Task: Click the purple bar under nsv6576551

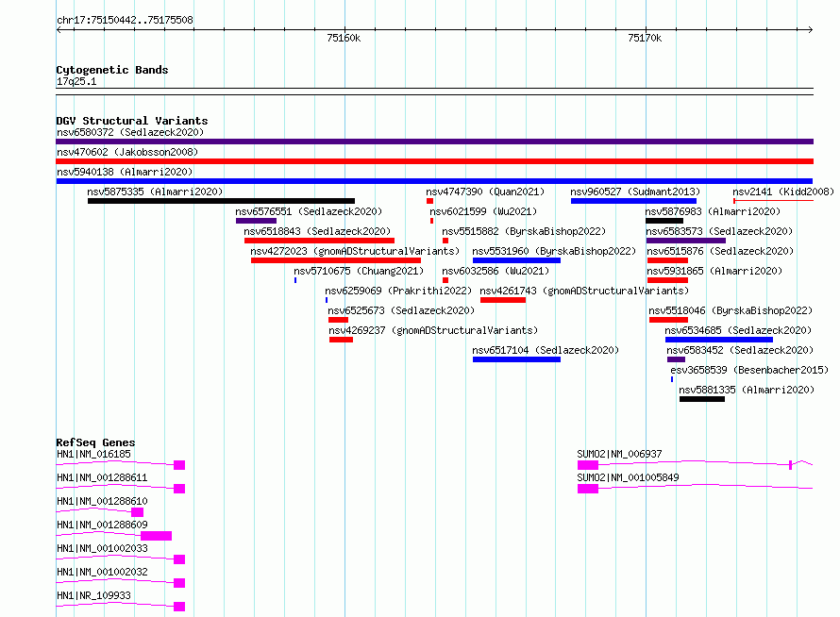Action: (256, 221)
